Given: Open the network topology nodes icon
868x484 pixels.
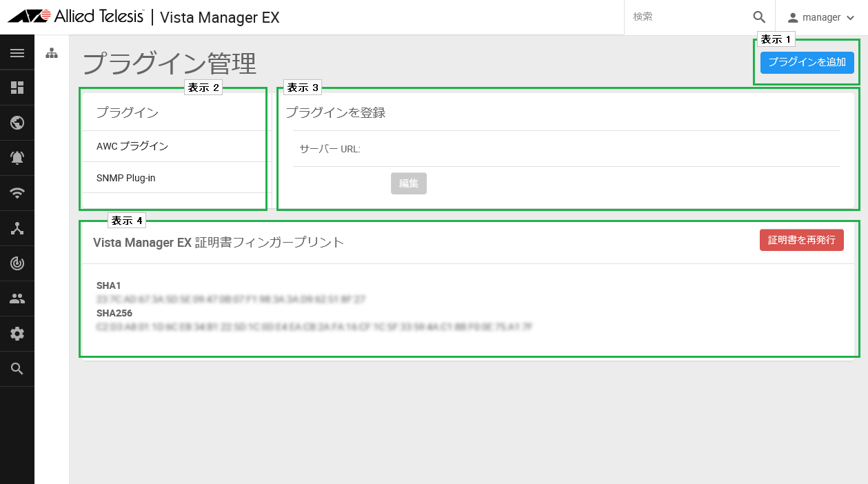Looking at the screenshot, I should coord(17,228).
